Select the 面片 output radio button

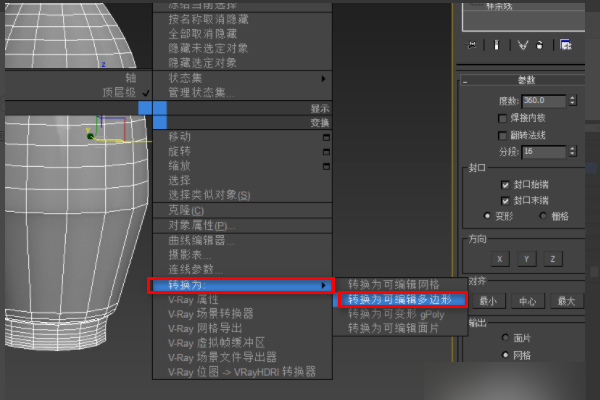coord(505,338)
